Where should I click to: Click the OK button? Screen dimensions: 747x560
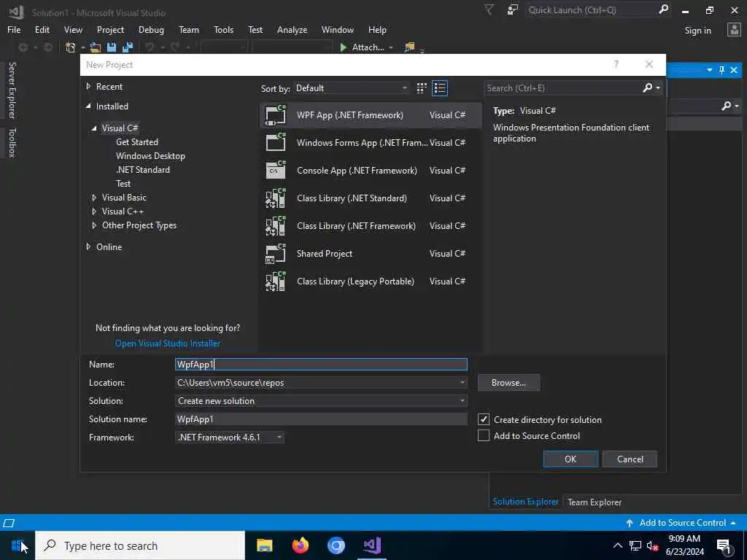point(570,459)
